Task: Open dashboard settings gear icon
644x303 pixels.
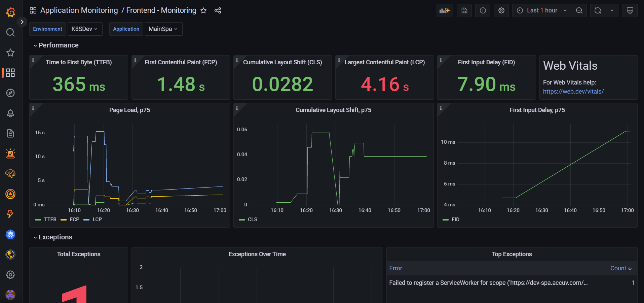Action: pos(501,10)
